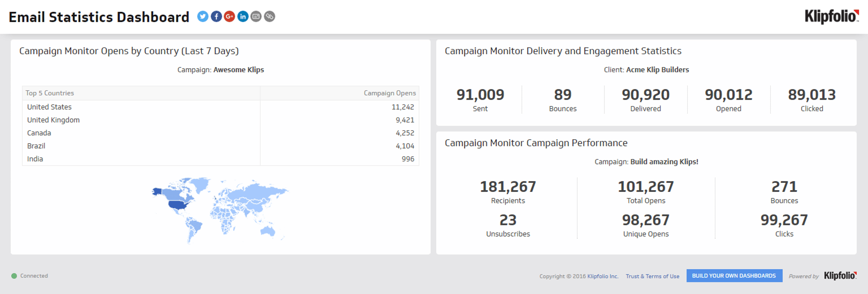
Task: Click the 4,252 opens value
Action: [x=405, y=133]
